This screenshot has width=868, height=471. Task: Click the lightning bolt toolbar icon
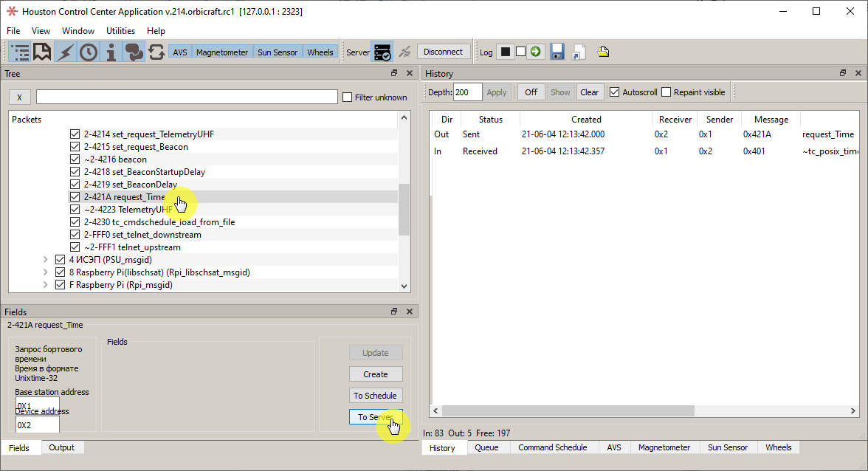click(x=66, y=52)
